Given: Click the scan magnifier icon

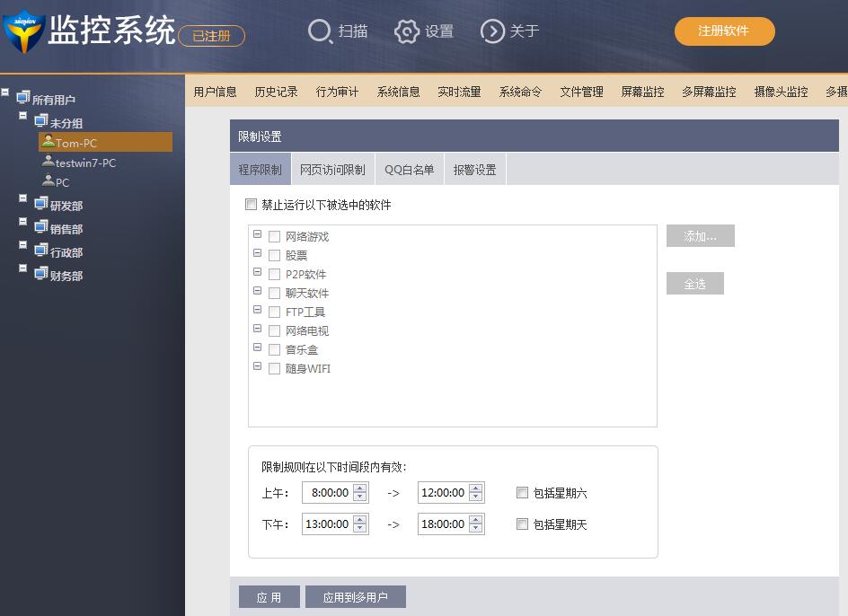Looking at the screenshot, I should 320,31.
